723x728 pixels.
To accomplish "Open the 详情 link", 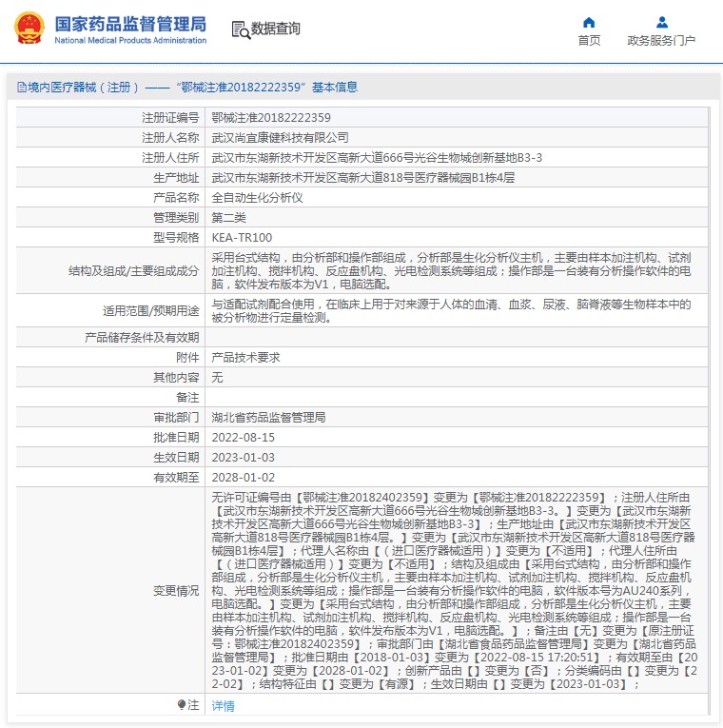I will coord(224,706).
